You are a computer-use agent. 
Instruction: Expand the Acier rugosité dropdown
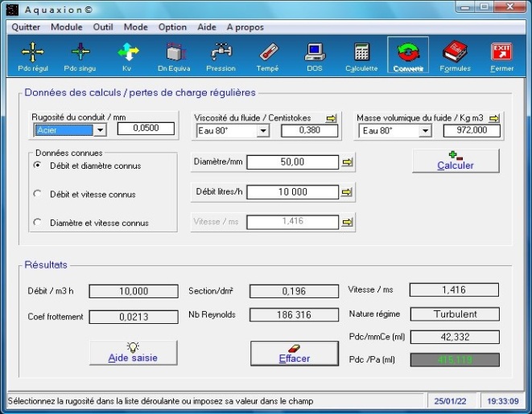[x=100, y=130]
